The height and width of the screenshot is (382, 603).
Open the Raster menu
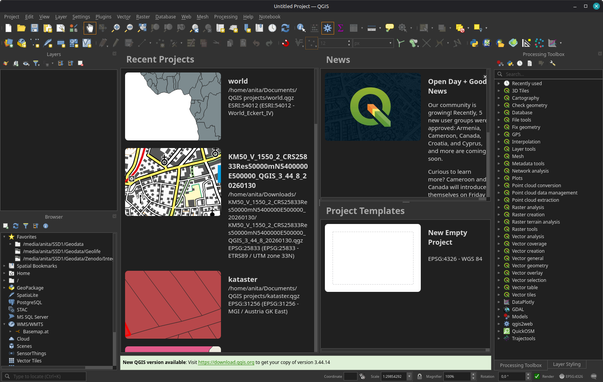(x=143, y=17)
